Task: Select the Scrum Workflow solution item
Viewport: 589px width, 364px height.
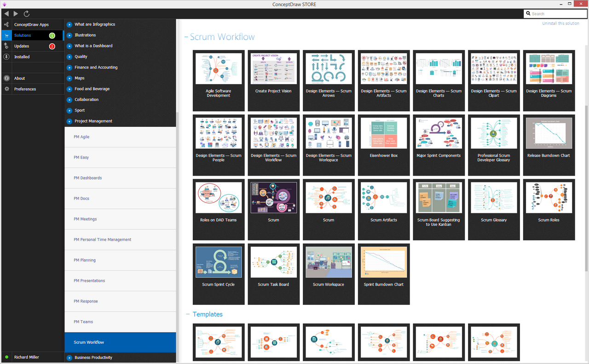Action: click(120, 342)
